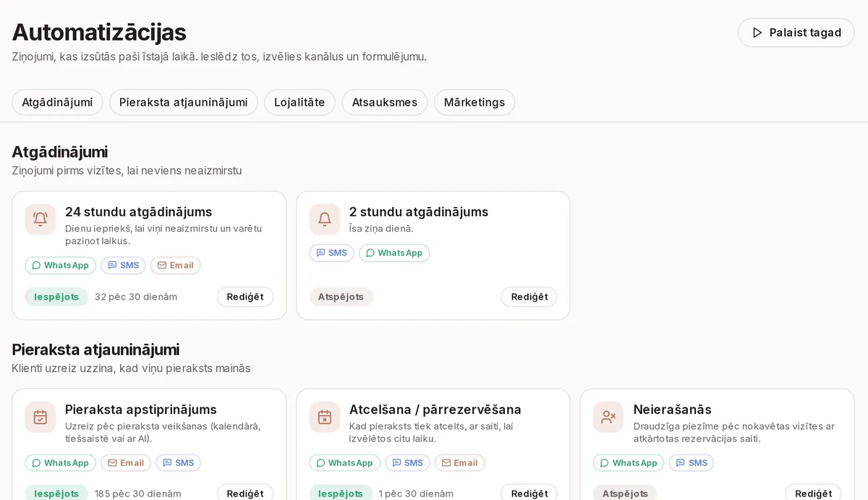Viewport: 868px width, 500px height.
Task: Select WhatsApp chip in 2 stundu atgādinājums
Action: point(394,253)
